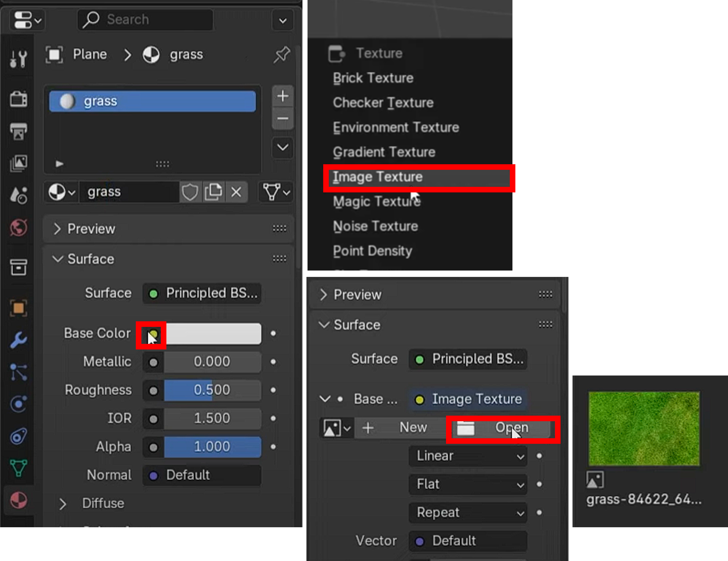728x561 pixels.
Task: Toggle Roughness animate dot on right
Action: tap(273, 390)
